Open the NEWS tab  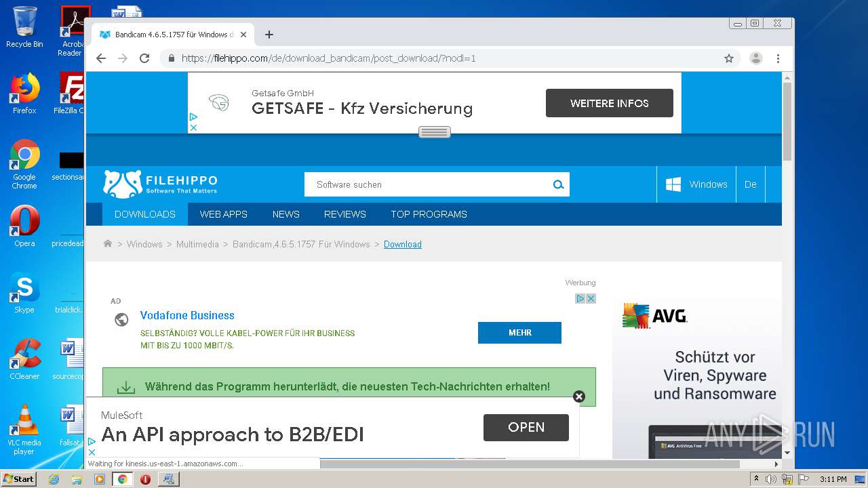coord(286,214)
